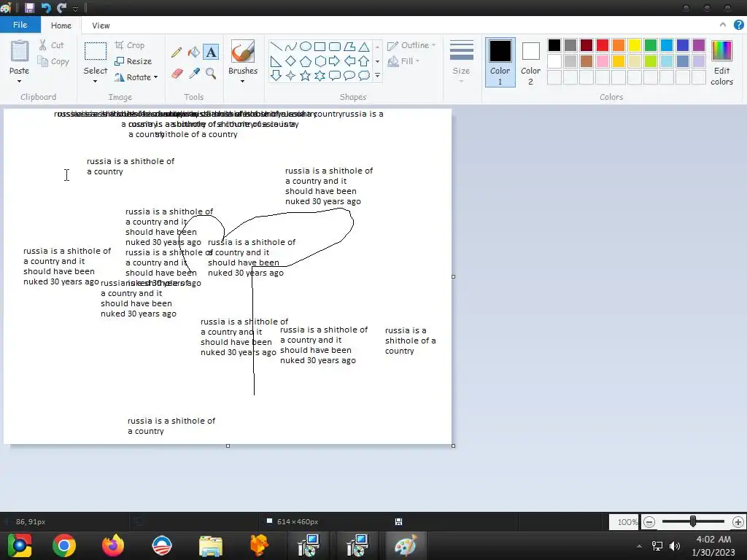Choose the Right triangle shape

point(276,61)
